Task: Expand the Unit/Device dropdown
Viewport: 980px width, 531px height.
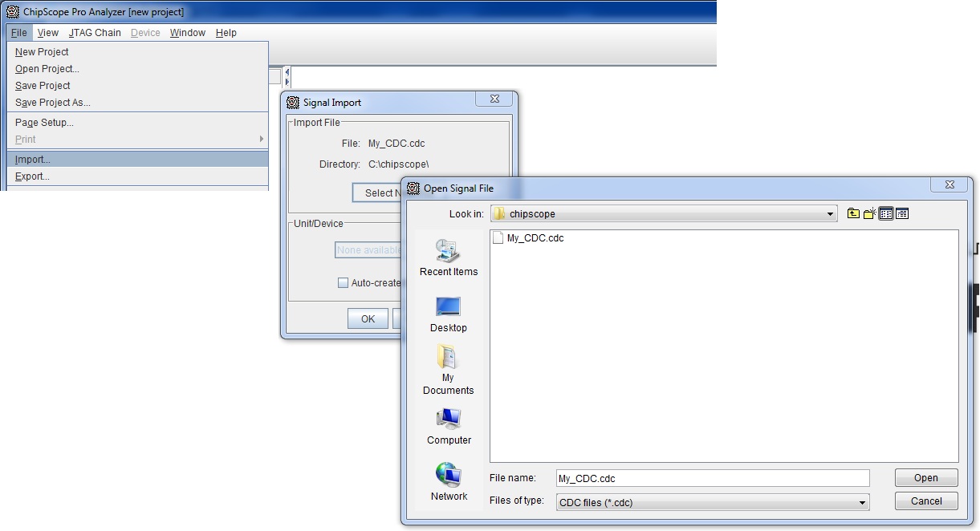Action: (x=368, y=250)
